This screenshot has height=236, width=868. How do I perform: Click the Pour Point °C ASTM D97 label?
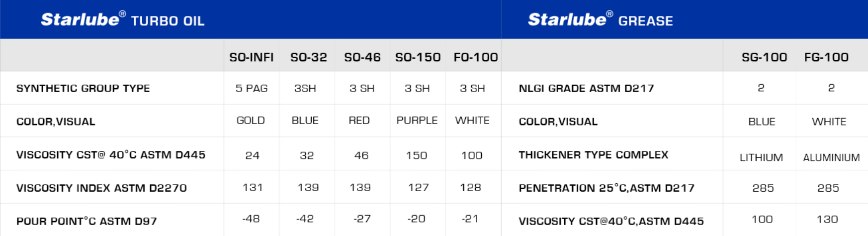(x=87, y=221)
